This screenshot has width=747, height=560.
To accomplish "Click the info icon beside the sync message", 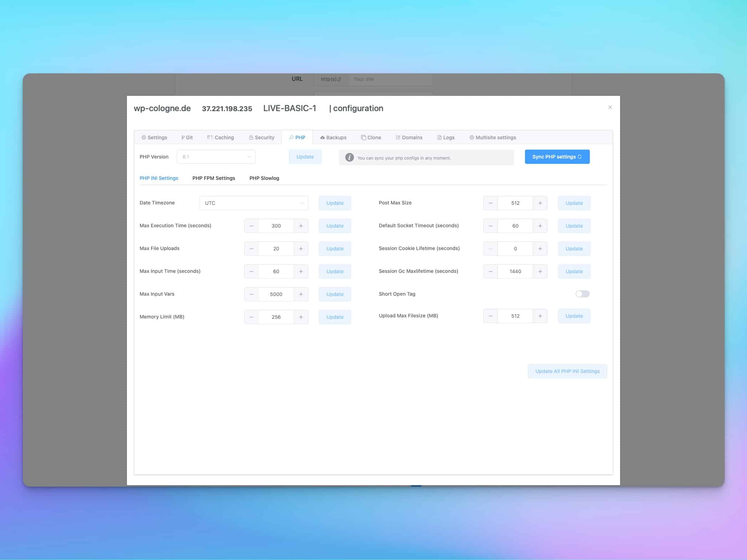I will point(349,157).
